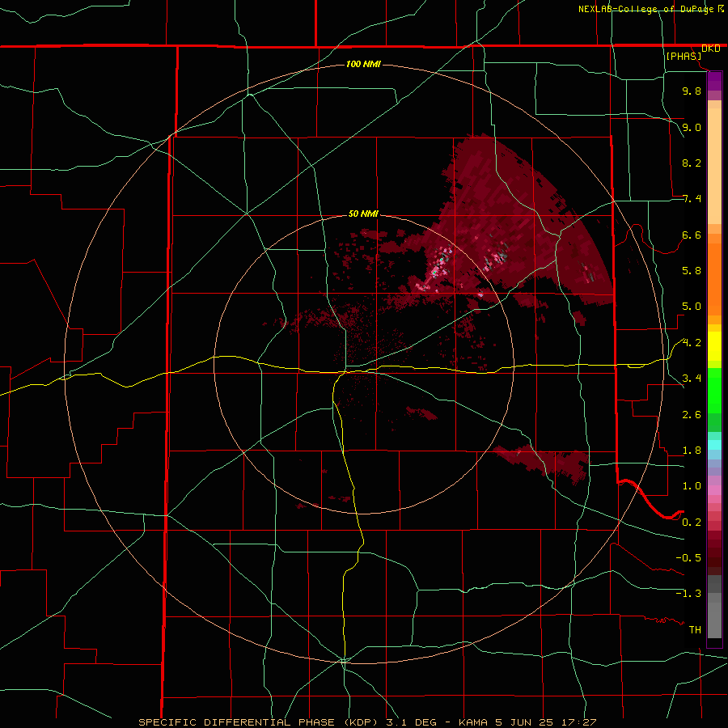Screen dimensions: 728x728
Task: Click the 6.6 legend value
Action: point(692,235)
